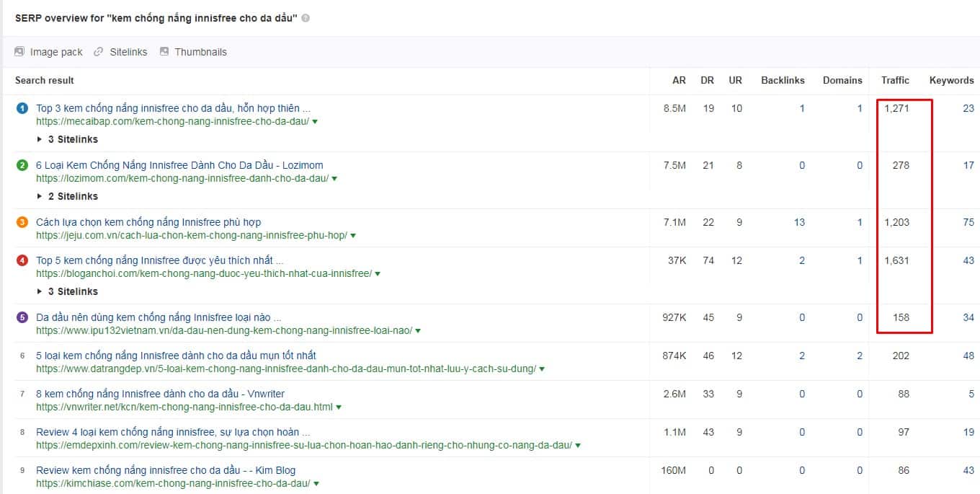Open the Vnwriter result title link
Image resolution: width=980 pixels, height=494 pixels.
tap(160, 394)
